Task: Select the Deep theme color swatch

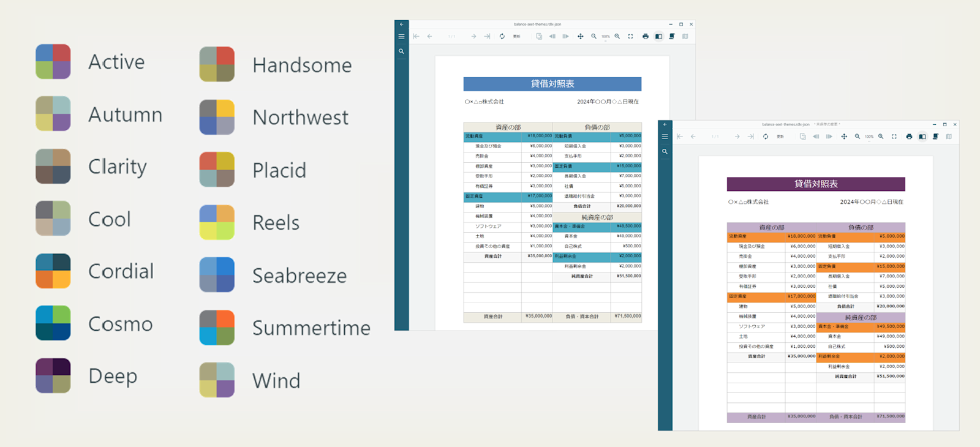Action: point(53,375)
